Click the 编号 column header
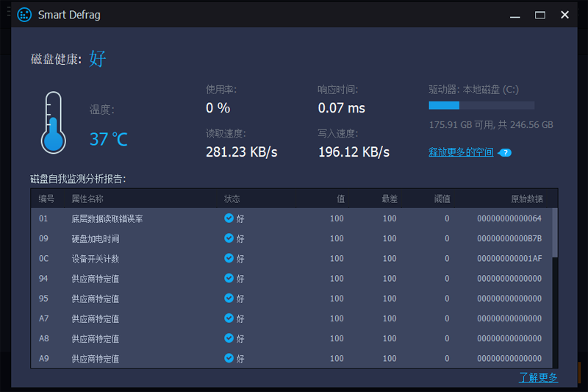The width and height of the screenshot is (588, 392). [x=46, y=199]
